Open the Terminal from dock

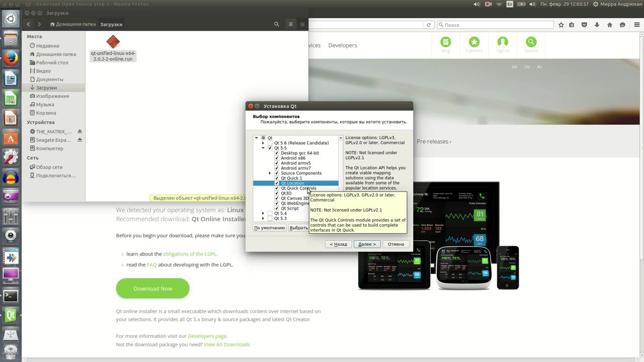click(x=11, y=295)
